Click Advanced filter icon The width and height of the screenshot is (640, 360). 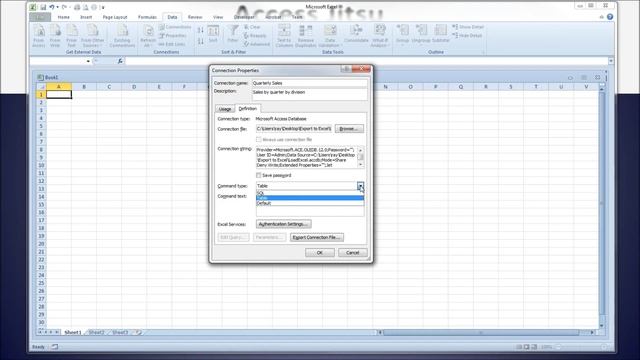coord(257,44)
